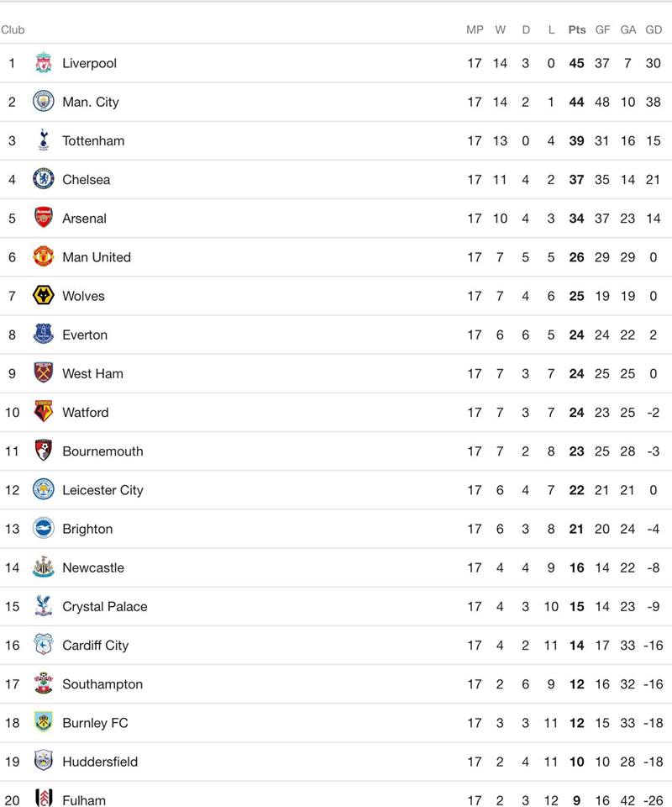Open the Huddersfield row name

[100, 762]
